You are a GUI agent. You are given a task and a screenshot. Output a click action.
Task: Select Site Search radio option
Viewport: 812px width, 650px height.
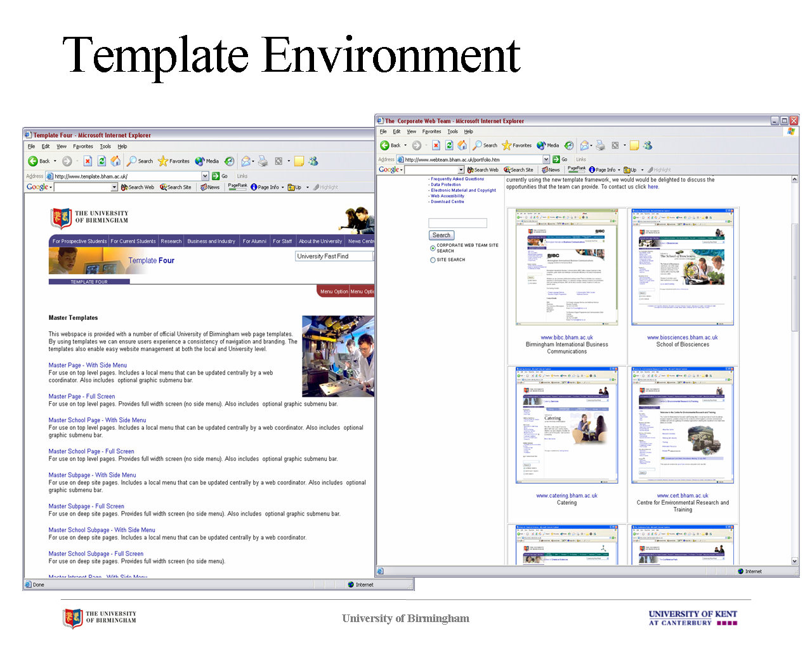pyautogui.click(x=433, y=260)
